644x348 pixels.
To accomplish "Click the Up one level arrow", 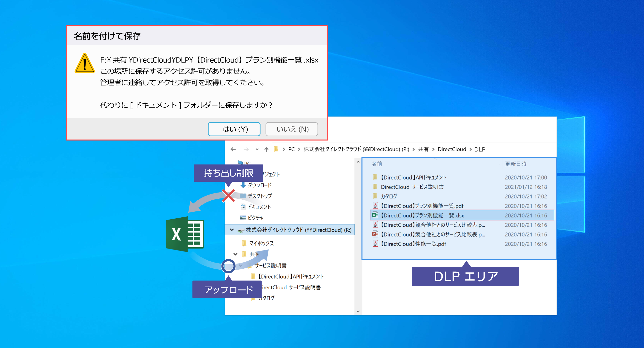I will (x=266, y=149).
